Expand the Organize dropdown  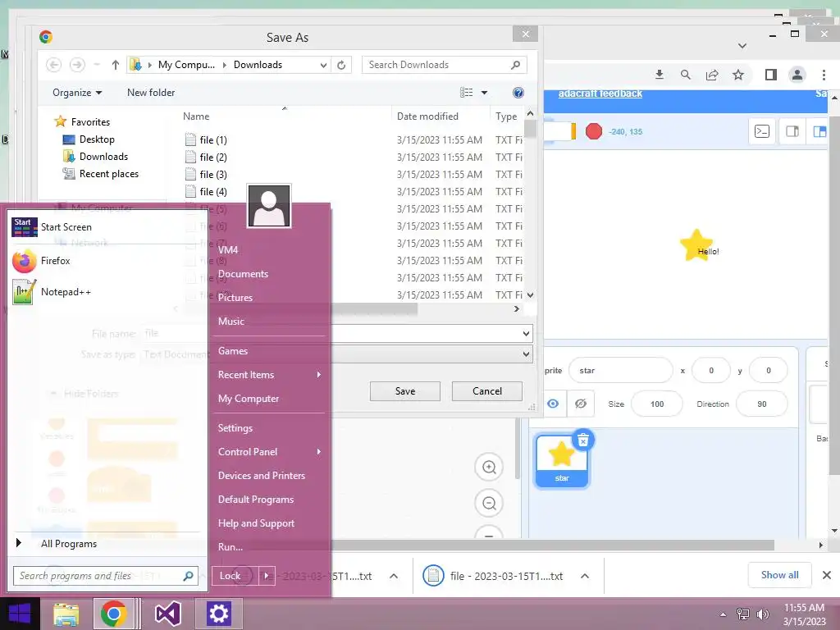77,93
